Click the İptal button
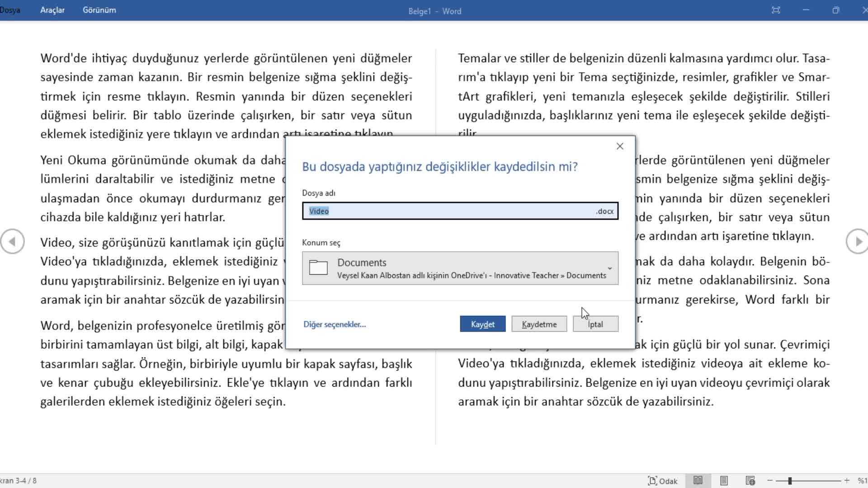The width and height of the screenshot is (868, 488). point(595,324)
